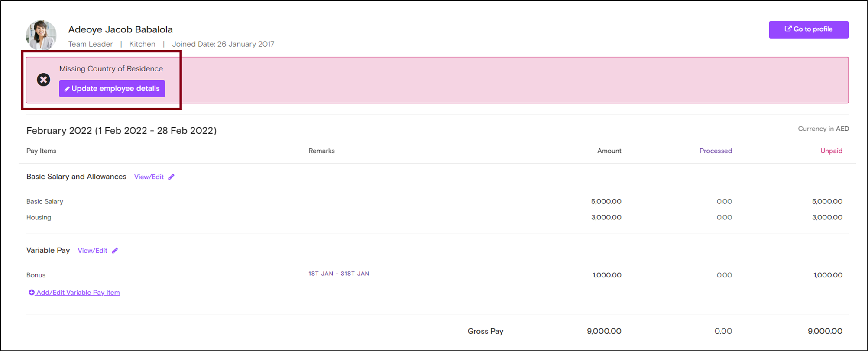The height and width of the screenshot is (351, 868).
Task: Click Bonus unpaid value 1,000.00
Action: [x=828, y=275]
